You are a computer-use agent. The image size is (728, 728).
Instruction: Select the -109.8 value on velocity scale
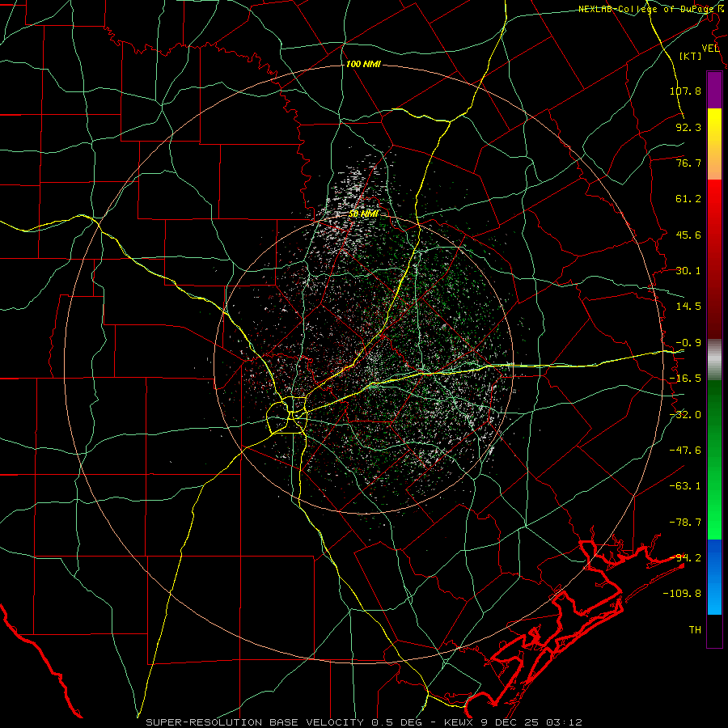[683, 594]
